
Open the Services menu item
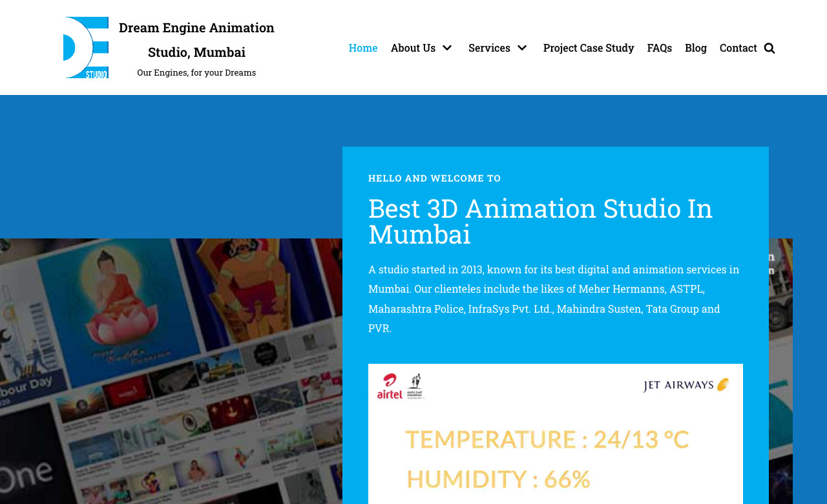coord(489,48)
